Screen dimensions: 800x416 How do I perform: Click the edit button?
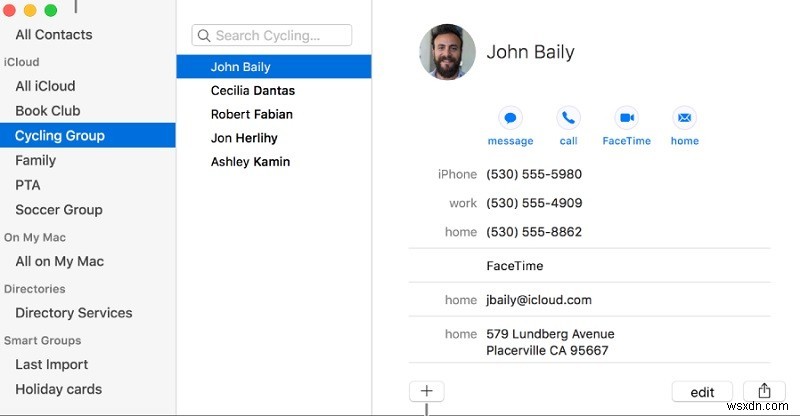[702, 392]
